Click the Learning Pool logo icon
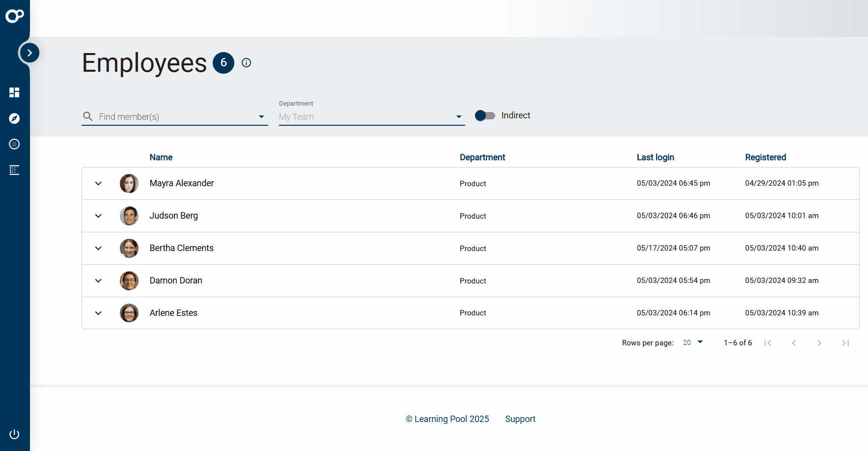Screen dimensions: 868x451 [x=14, y=16]
